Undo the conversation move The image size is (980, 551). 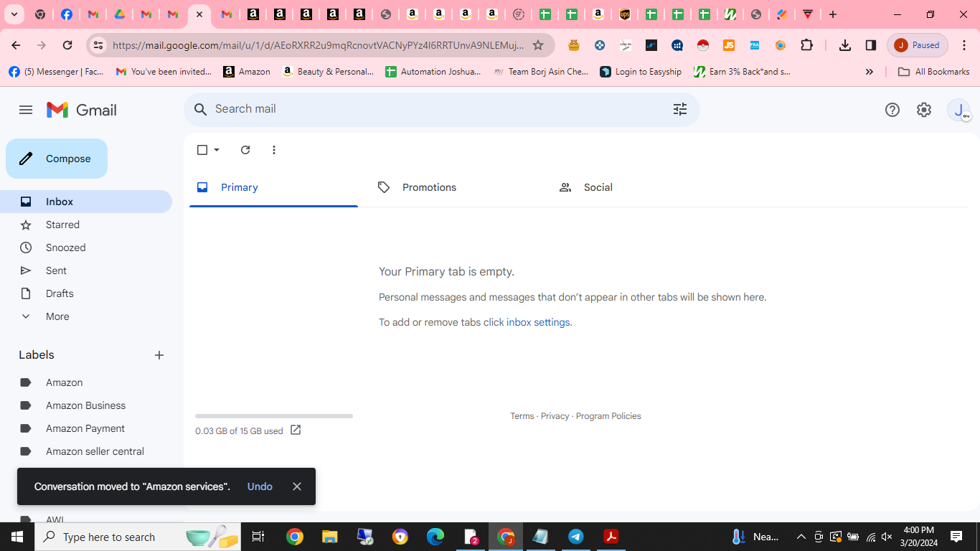coord(260,486)
